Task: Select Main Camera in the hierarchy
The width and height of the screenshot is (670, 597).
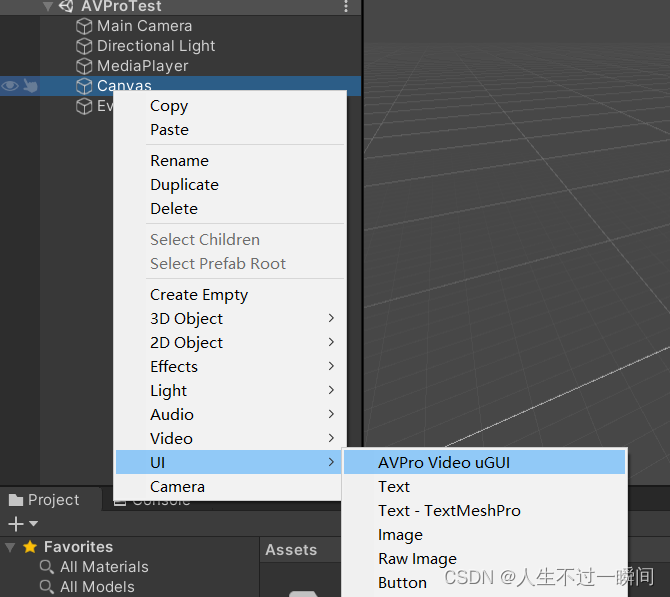Action: (x=144, y=26)
